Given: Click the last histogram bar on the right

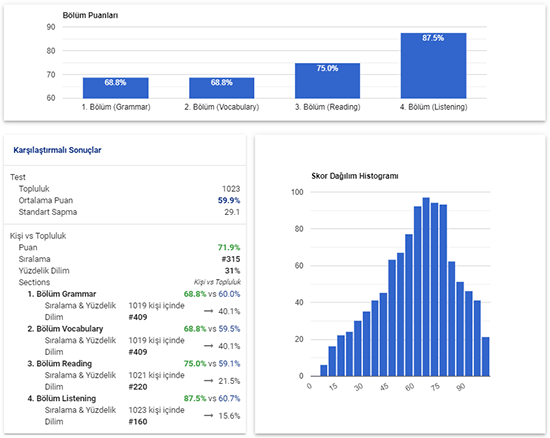Looking at the screenshot, I should (x=485, y=357).
